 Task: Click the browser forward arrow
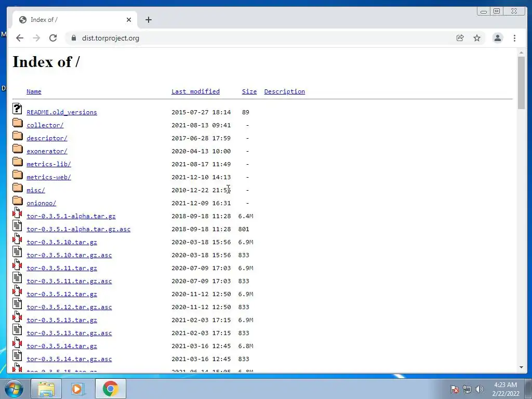[x=36, y=38]
